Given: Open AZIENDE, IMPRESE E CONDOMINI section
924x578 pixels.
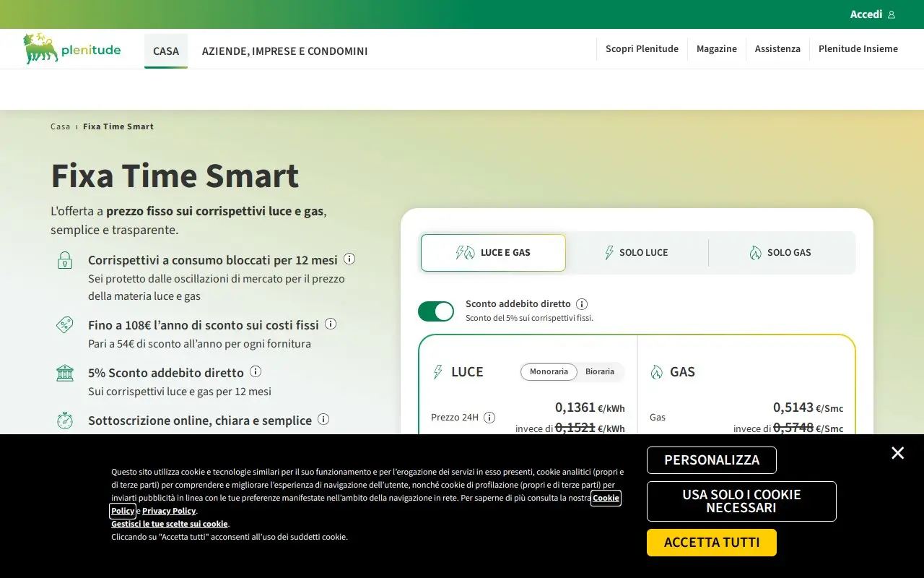Looking at the screenshot, I should pos(285,51).
